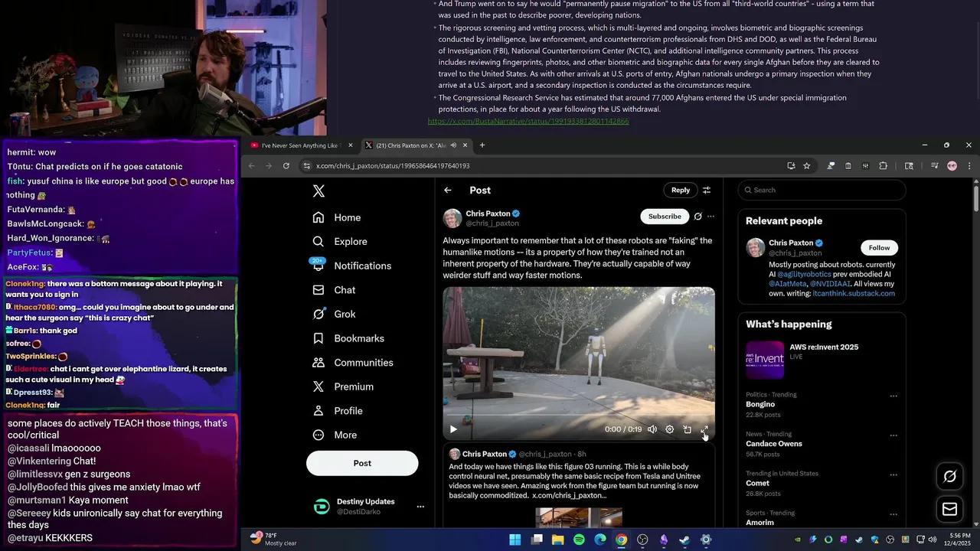Click install app icon in address bar
The height and width of the screenshot is (551, 980).
pyautogui.click(x=791, y=166)
